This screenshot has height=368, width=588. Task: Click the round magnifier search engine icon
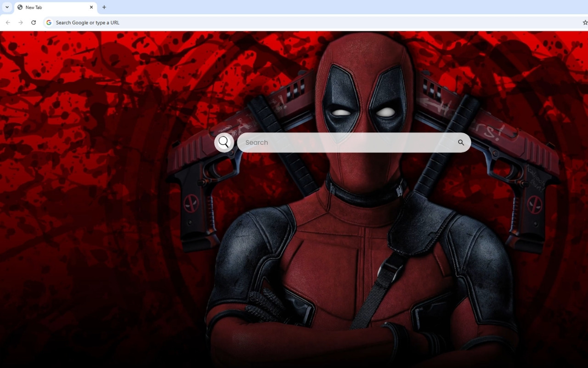click(x=224, y=143)
